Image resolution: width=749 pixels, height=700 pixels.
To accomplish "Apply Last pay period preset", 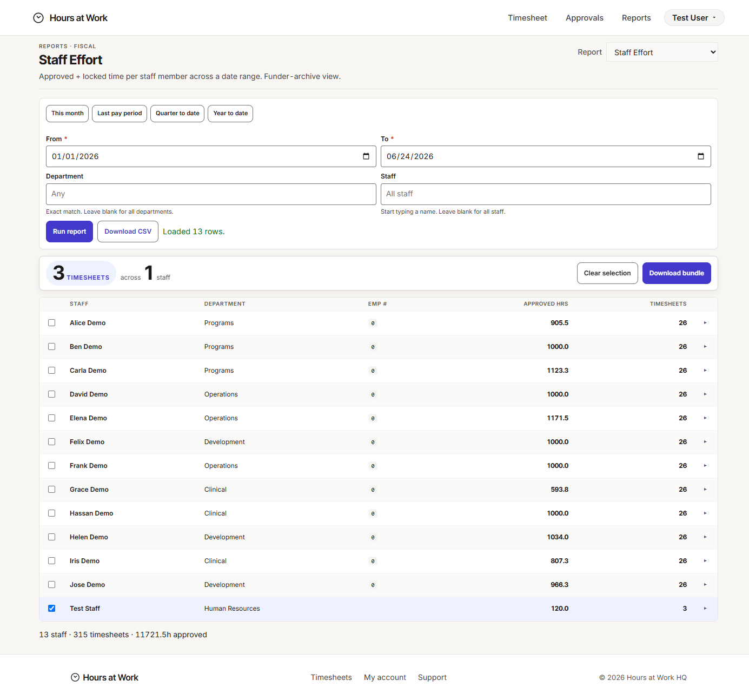I will (x=120, y=114).
